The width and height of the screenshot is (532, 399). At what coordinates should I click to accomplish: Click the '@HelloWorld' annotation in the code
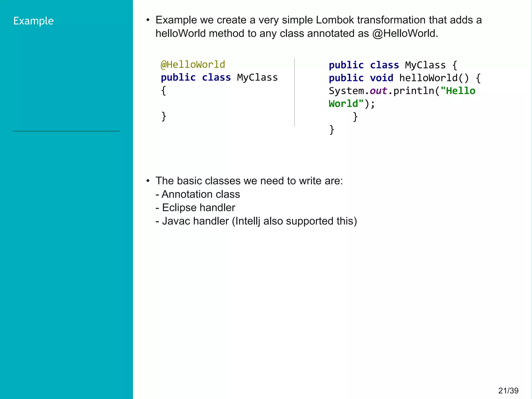point(193,65)
